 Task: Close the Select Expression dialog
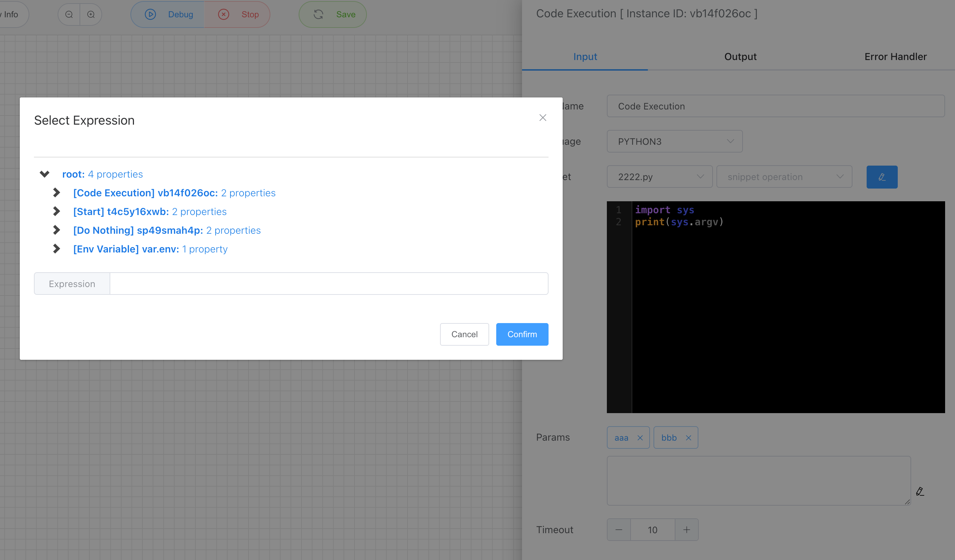click(543, 118)
